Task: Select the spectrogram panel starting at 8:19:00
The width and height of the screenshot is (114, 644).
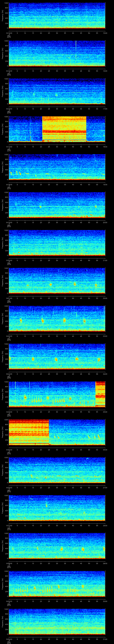Action: (57, 205)
